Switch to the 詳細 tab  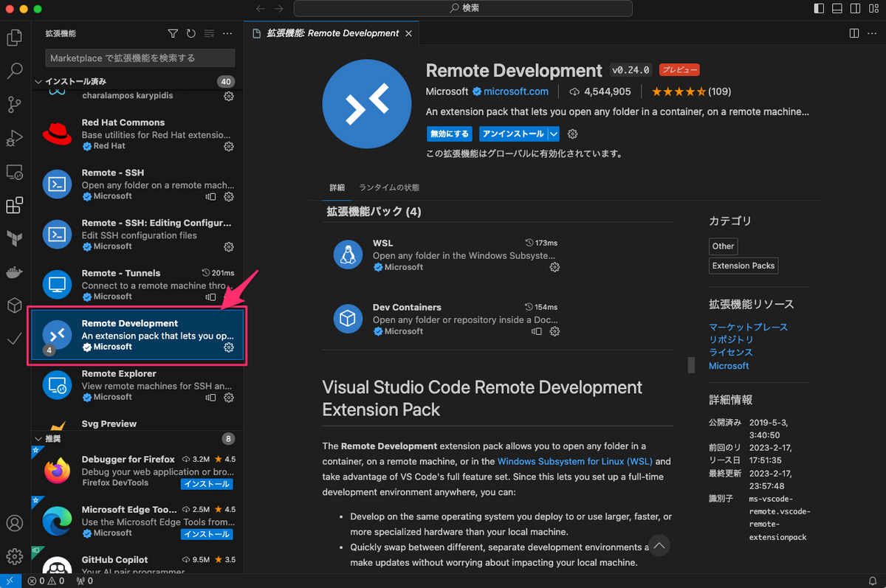click(x=337, y=187)
